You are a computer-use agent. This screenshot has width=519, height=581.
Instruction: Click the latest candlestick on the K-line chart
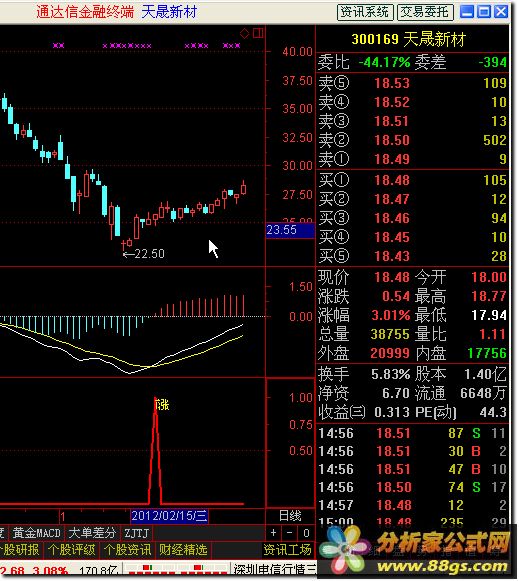[243, 189]
